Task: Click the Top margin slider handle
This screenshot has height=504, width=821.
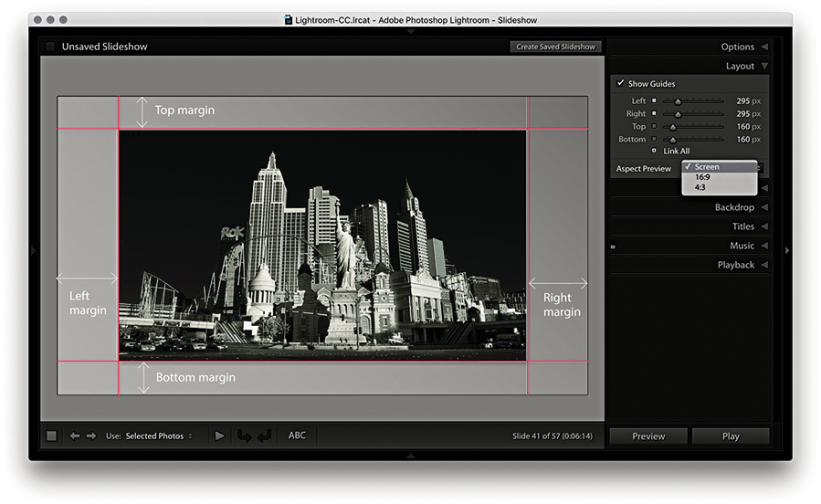Action: click(673, 127)
